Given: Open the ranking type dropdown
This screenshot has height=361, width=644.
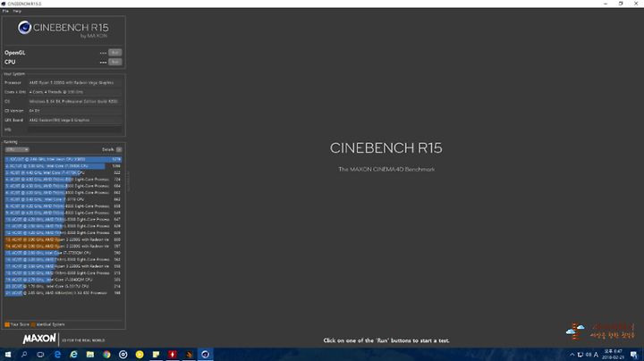Looking at the screenshot, I should (17, 150).
